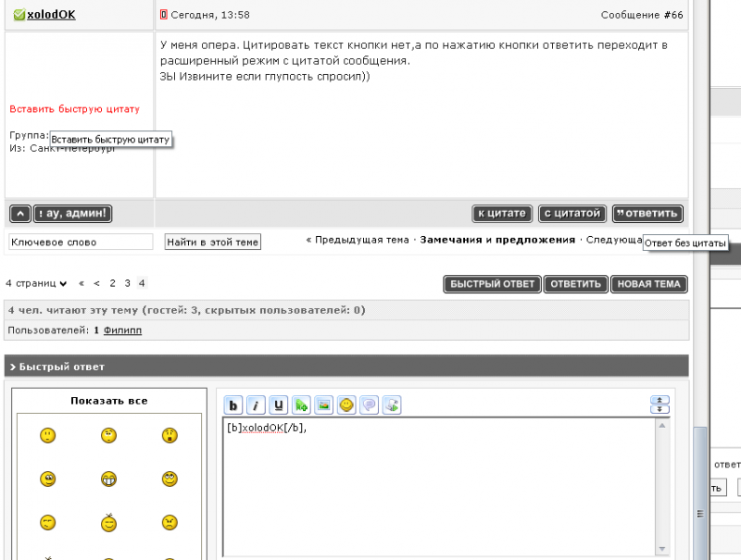Insert the neutral straight-faced smiley

point(48,435)
